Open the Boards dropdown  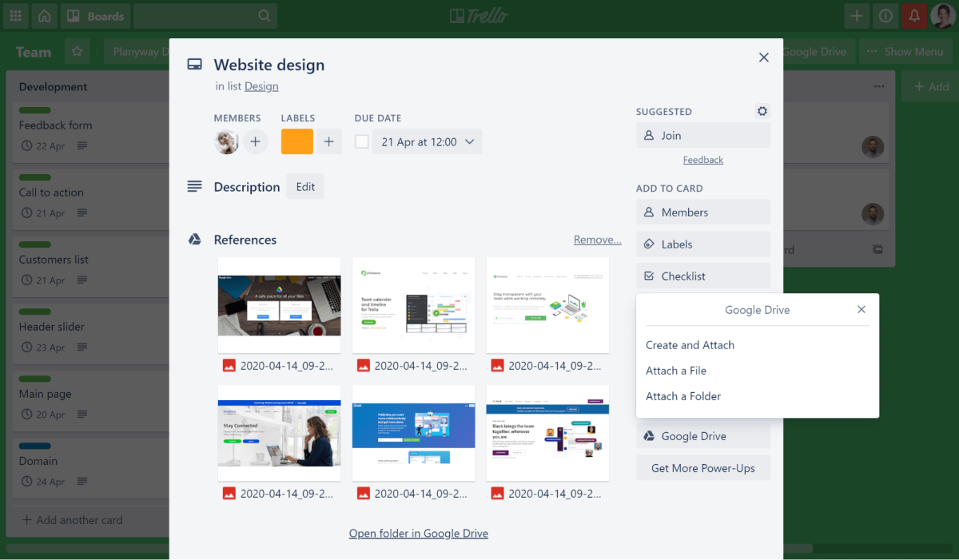point(95,15)
